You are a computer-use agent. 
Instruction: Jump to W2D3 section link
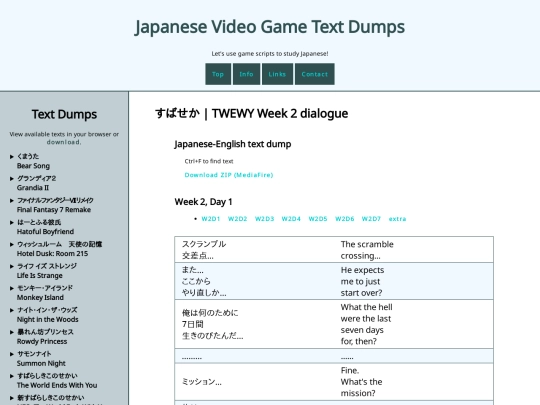click(264, 219)
